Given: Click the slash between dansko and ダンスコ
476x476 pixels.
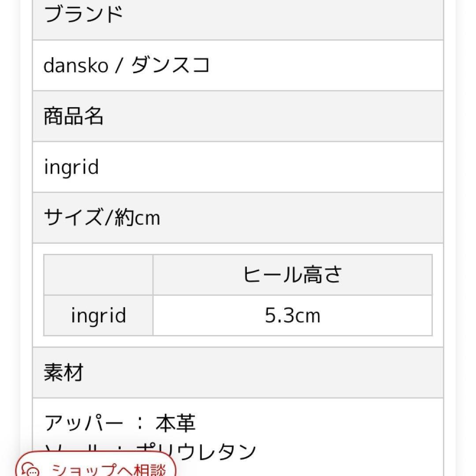Looking at the screenshot, I should pos(119,66).
